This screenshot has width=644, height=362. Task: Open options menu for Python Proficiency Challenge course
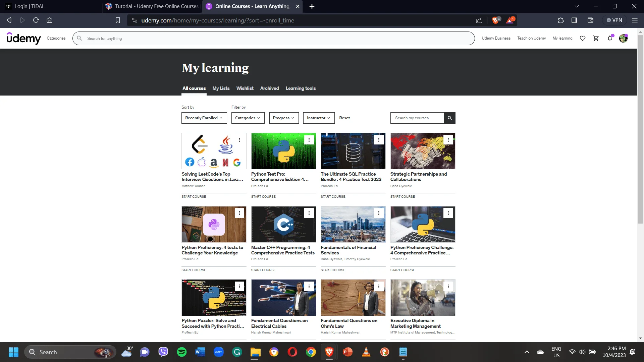448,213
